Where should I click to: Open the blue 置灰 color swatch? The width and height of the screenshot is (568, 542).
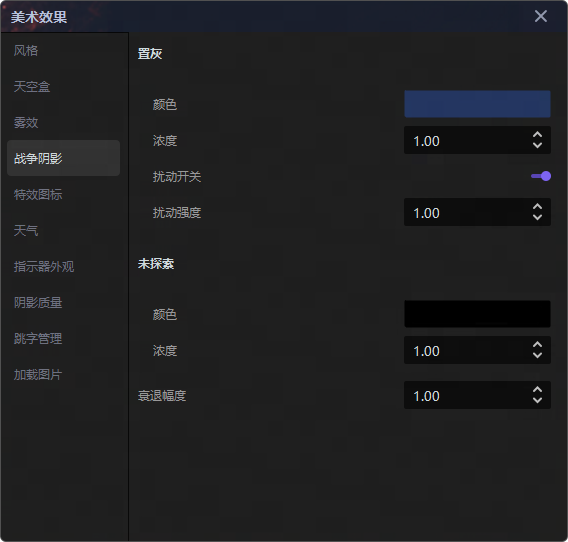477,104
